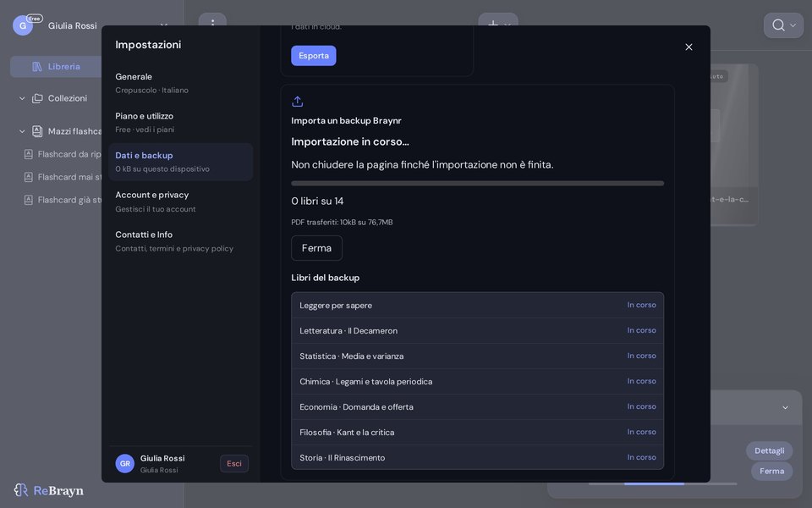Screen dimensions: 812x508
Task: Click the Flashcard mai st... item icon
Action: coord(29,177)
